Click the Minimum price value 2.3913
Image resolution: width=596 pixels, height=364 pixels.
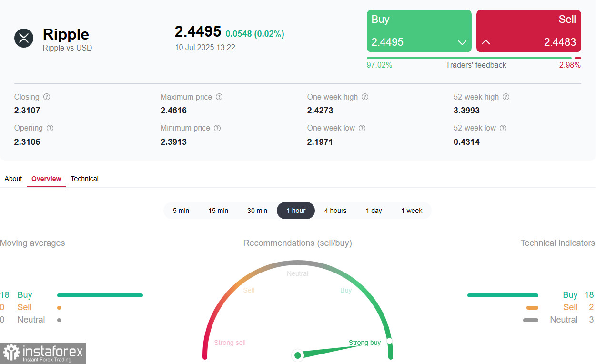[173, 142]
